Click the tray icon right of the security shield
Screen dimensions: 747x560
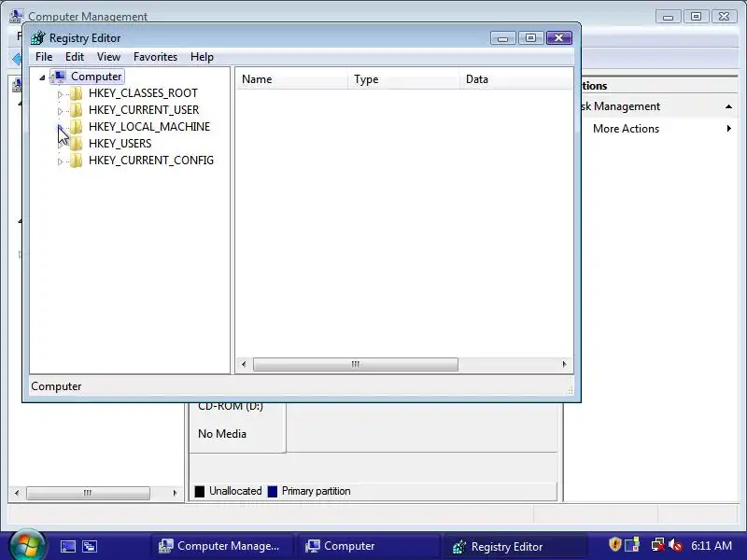(x=632, y=544)
